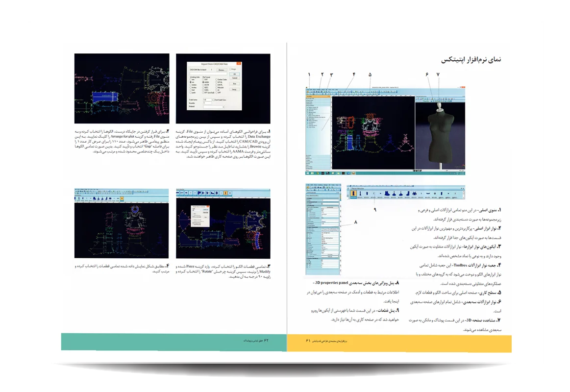Screen dimensions: 570x392
Task: Open the File menu in main Optitex window
Action: coord(309,89)
